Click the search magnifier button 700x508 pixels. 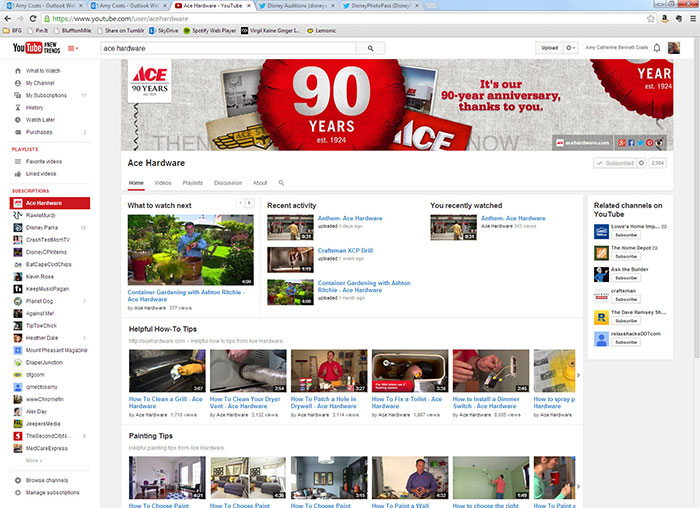pos(371,48)
